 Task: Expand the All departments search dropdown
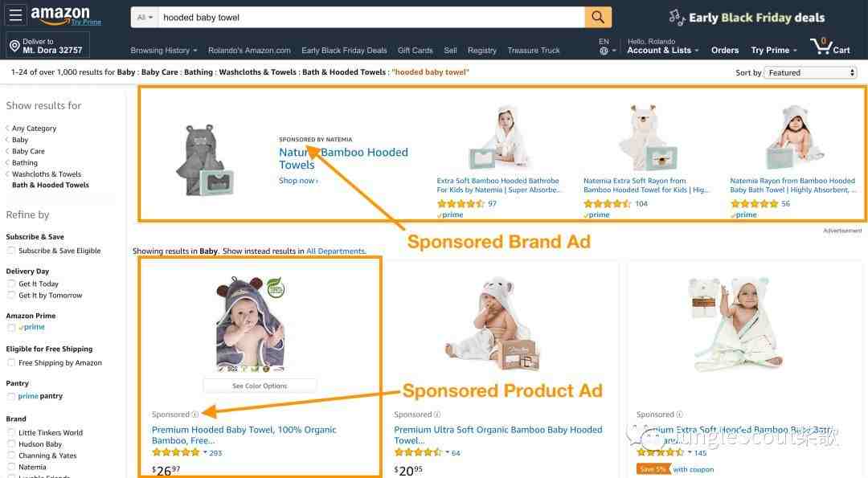tap(145, 17)
